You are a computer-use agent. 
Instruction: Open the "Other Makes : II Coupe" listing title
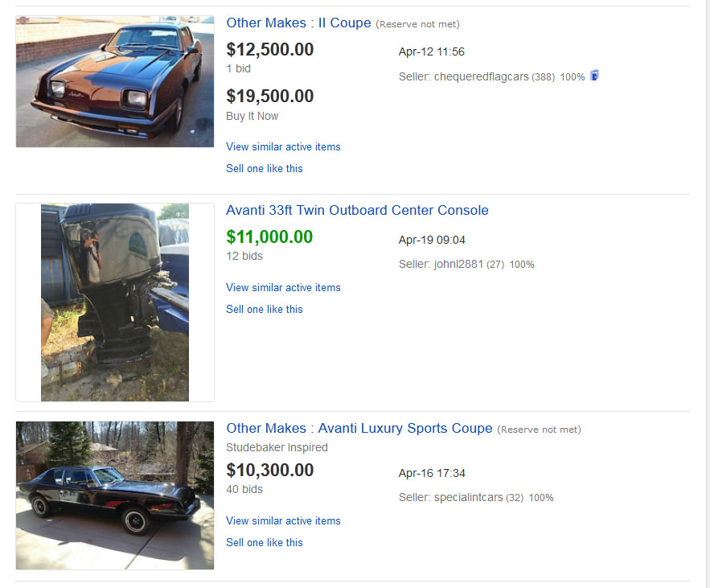pos(298,23)
